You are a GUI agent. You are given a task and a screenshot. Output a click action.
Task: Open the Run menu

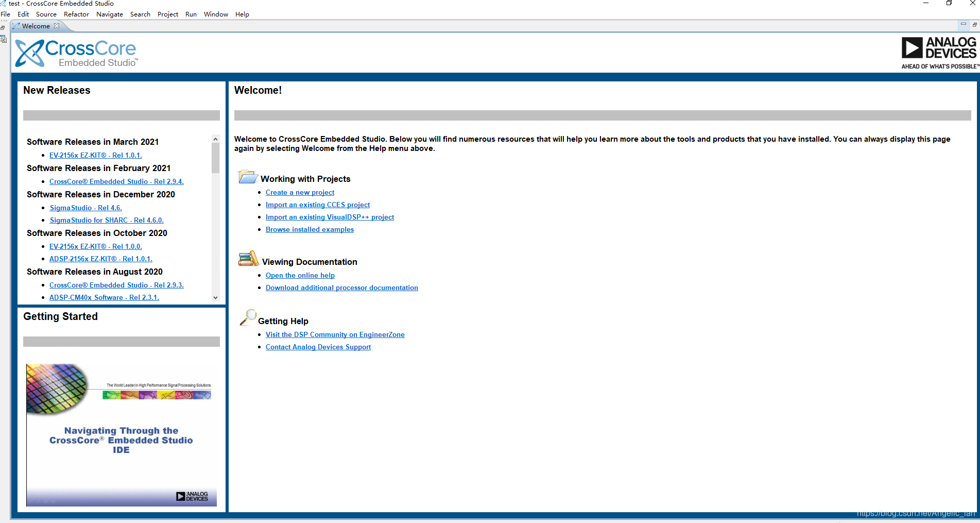tap(191, 14)
